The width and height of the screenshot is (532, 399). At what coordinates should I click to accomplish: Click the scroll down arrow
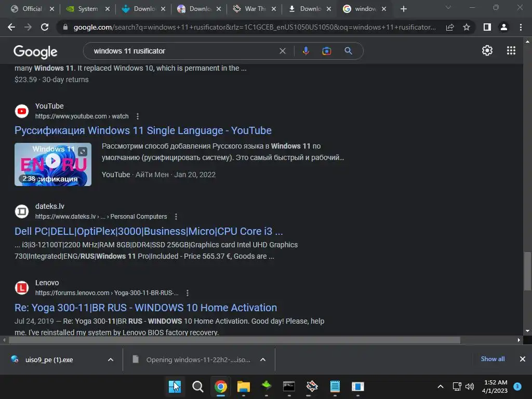[528, 331]
